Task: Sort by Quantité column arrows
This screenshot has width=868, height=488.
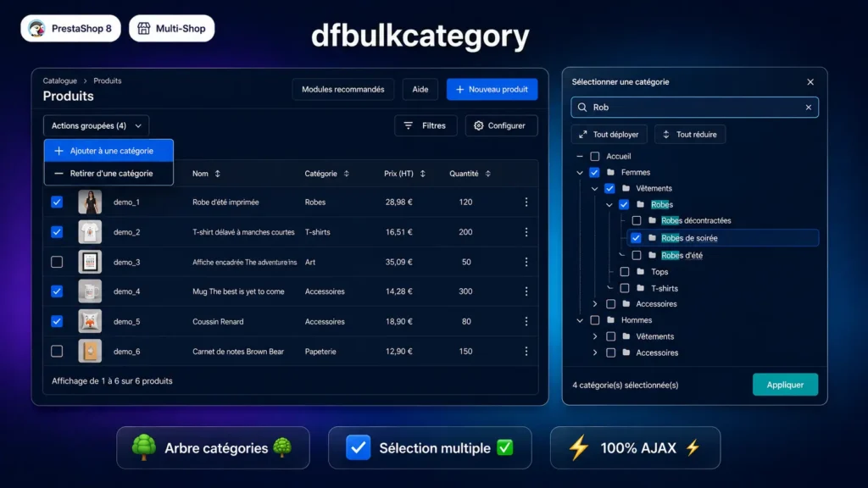Action: pos(487,174)
